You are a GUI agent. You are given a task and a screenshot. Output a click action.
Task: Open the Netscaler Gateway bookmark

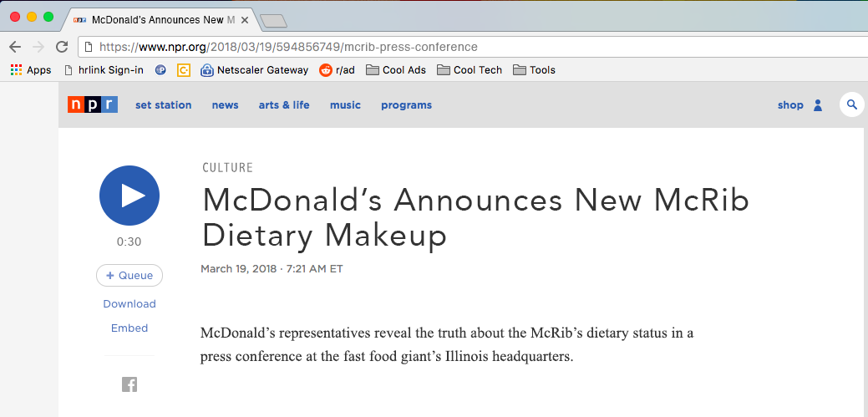[x=255, y=69]
